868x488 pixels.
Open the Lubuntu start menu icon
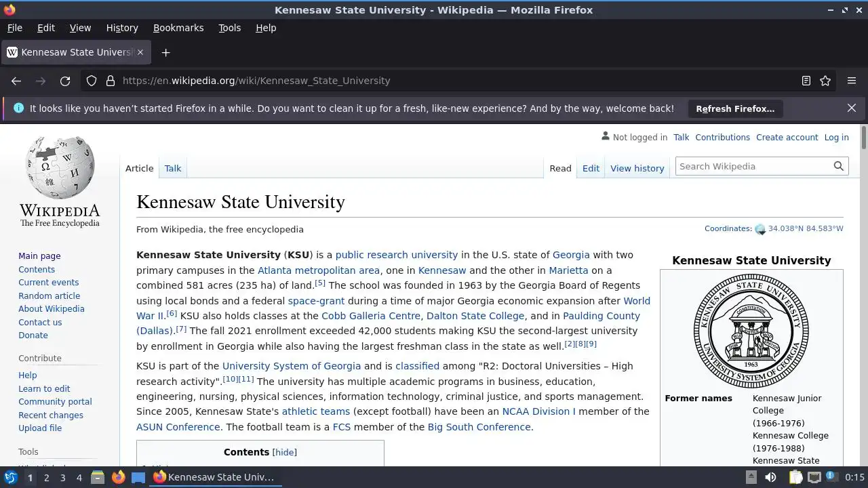tap(10, 477)
